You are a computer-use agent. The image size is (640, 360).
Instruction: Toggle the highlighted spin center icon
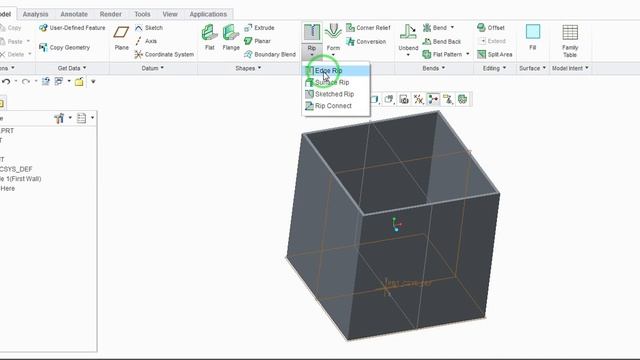click(x=433, y=99)
